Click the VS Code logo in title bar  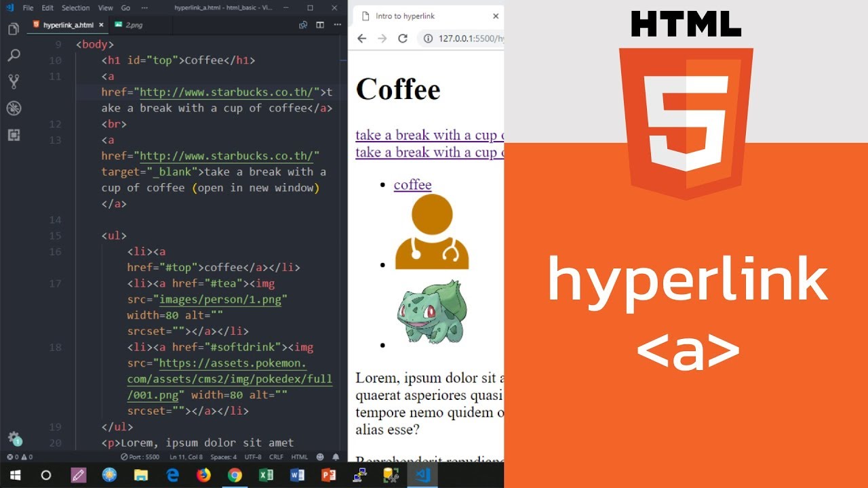(x=9, y=7)
